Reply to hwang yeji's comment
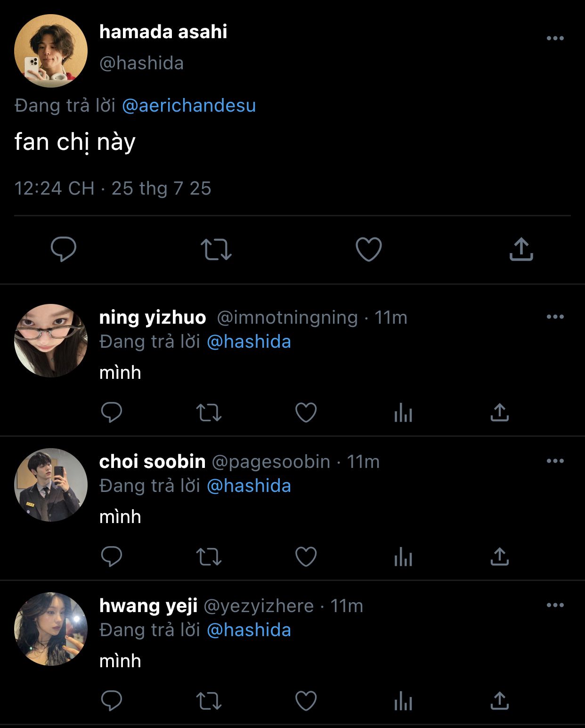The width and height of the screenshot is (585, 728). pyautogui.click(x=112, y=701)
